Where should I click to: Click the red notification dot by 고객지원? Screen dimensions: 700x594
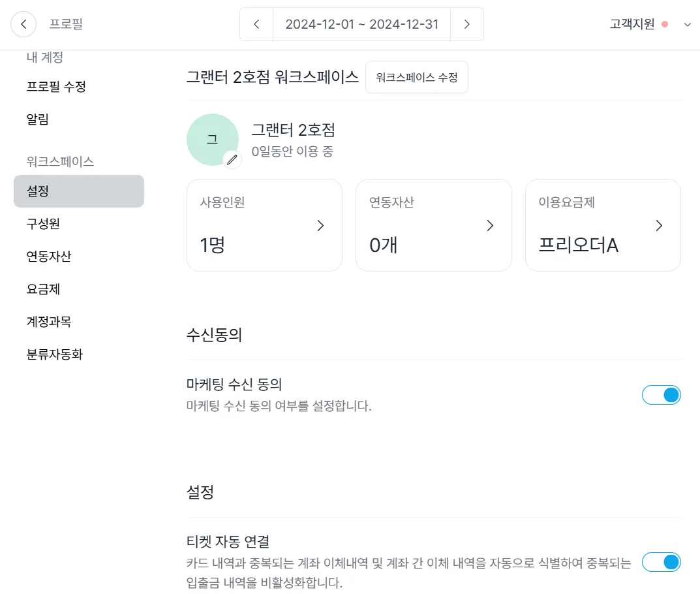665,24
